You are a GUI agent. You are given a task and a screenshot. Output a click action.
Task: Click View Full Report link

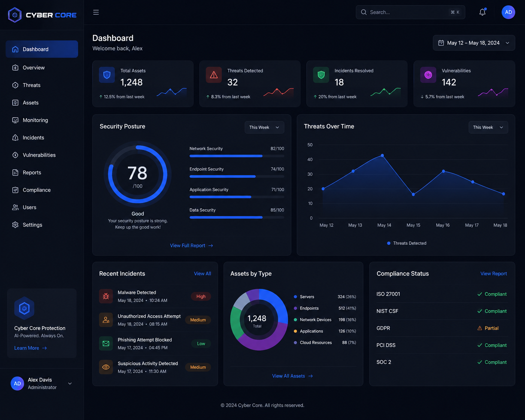click(191, 246)
